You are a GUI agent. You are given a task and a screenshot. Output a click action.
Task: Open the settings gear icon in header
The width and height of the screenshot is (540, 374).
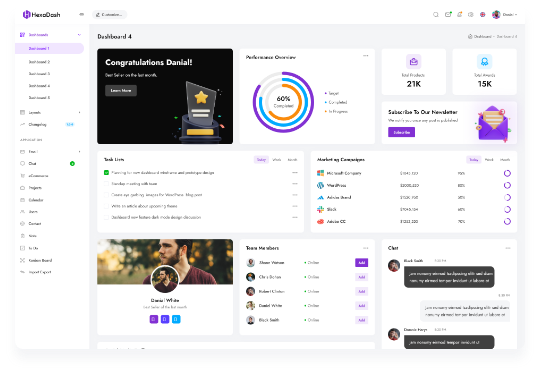(471, 14)
